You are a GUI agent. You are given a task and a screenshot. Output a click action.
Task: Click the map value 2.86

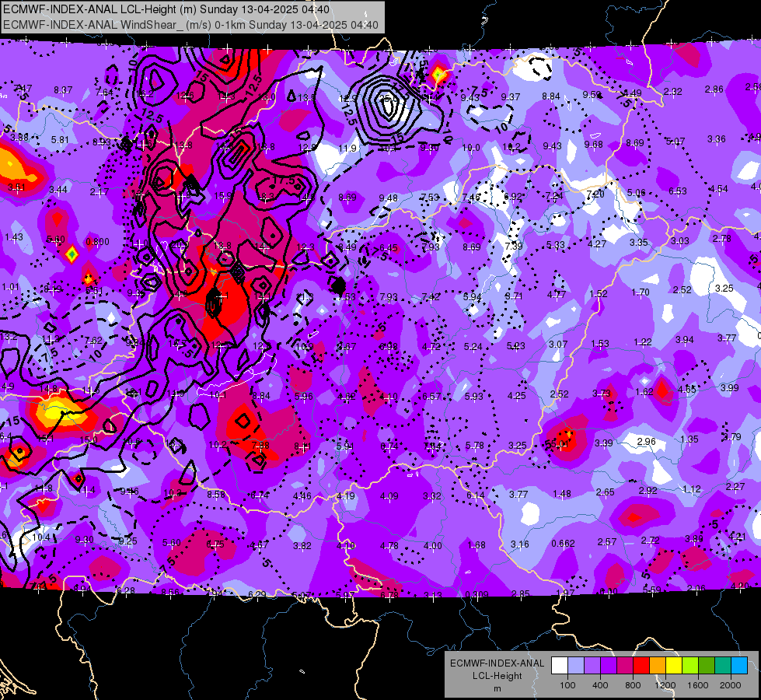pos(714,89)
